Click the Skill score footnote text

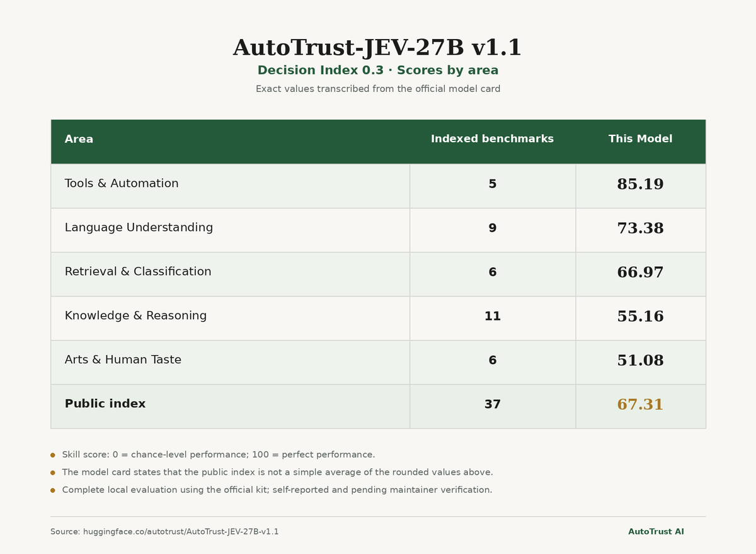pos(219,455)
